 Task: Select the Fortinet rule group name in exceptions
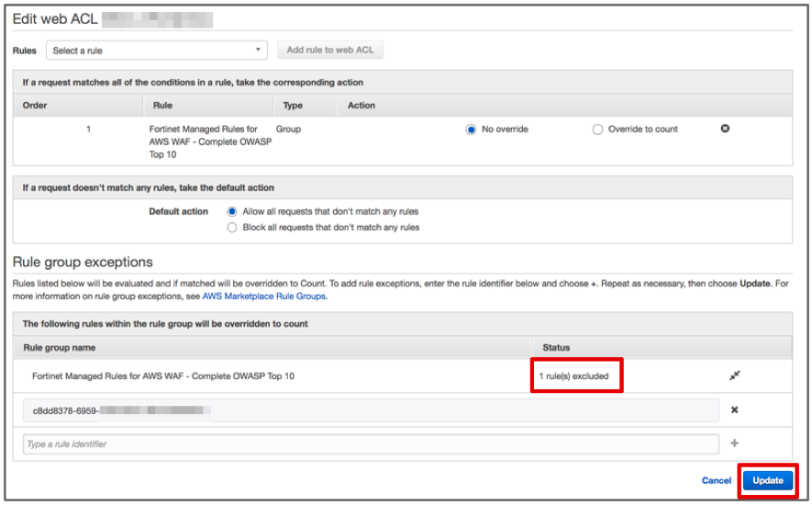tap(163, 376)
